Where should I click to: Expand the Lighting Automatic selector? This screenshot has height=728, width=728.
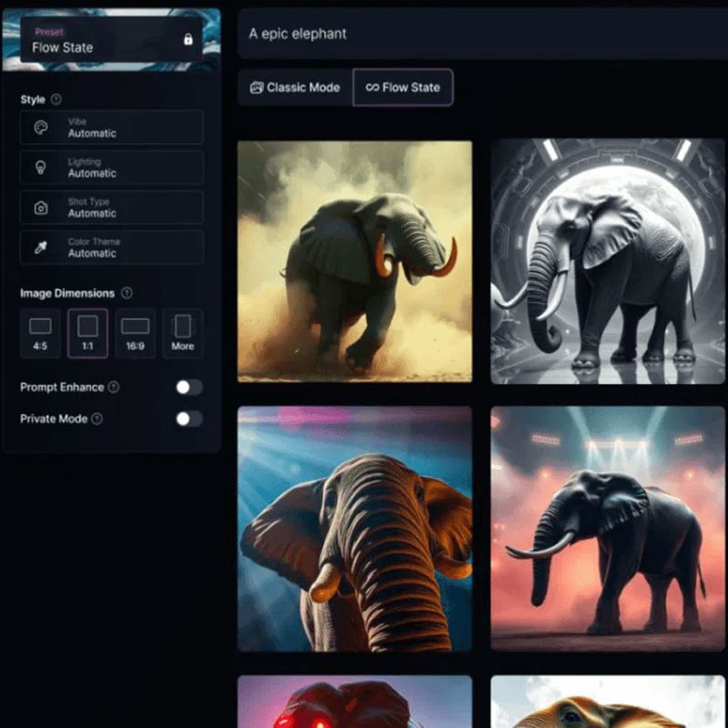[111, 167]
